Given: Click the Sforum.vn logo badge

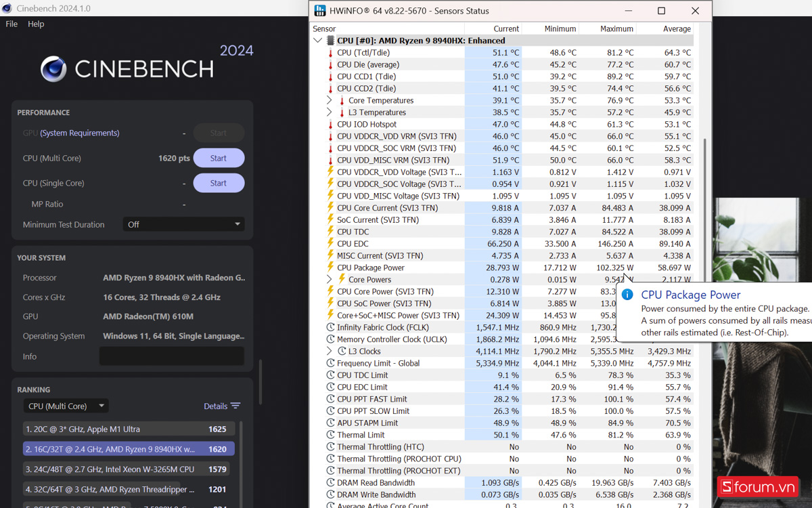Looking at the screenshot, I should pyautogui.click(x=758, y=486).
